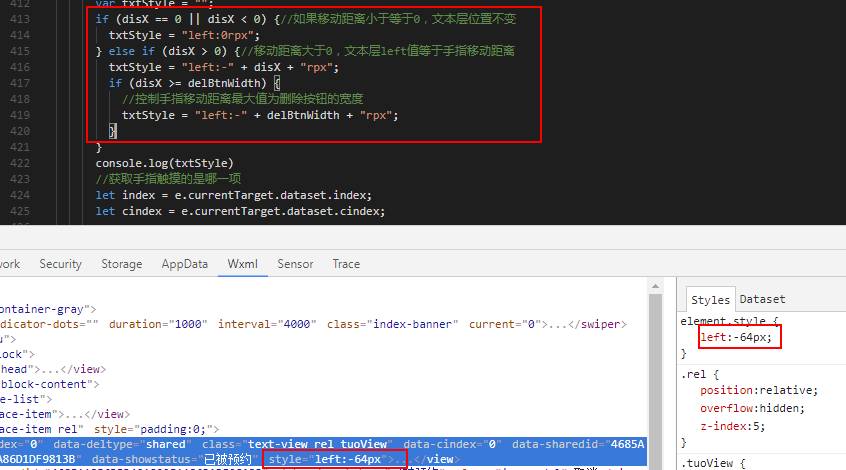Select the Wxml tab
Screen dimensions: 846x470
242,264
